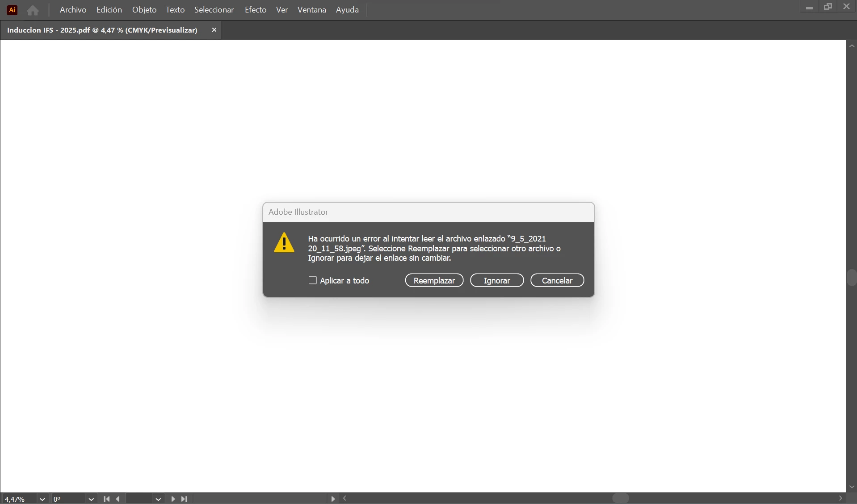
Task: Open the Ver menu
Action: 282,9
